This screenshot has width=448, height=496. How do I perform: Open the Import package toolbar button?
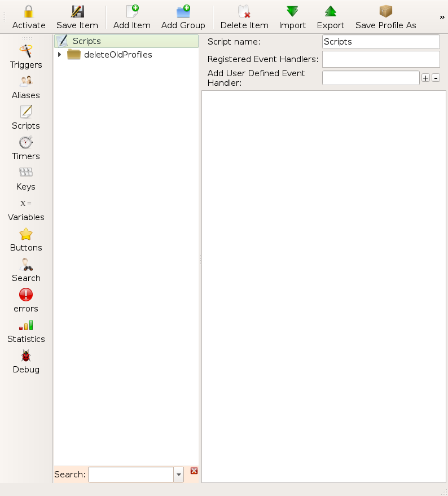(x=292, y=17)
